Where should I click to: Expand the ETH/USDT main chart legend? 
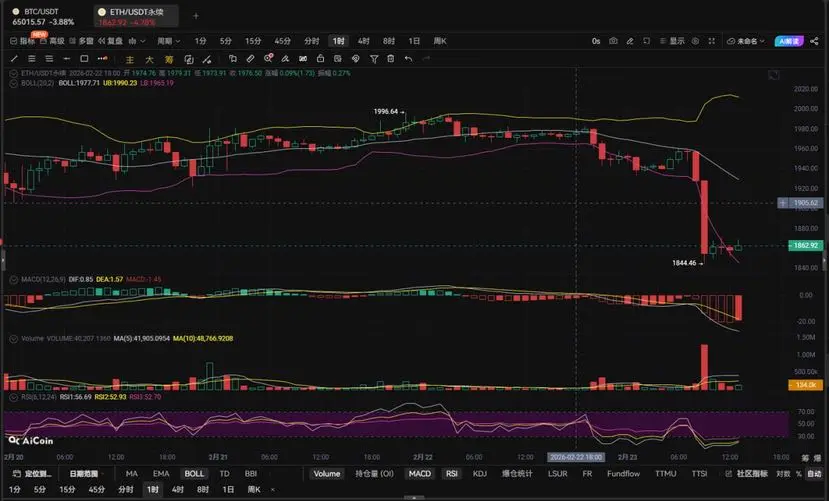tap(13, 73)
